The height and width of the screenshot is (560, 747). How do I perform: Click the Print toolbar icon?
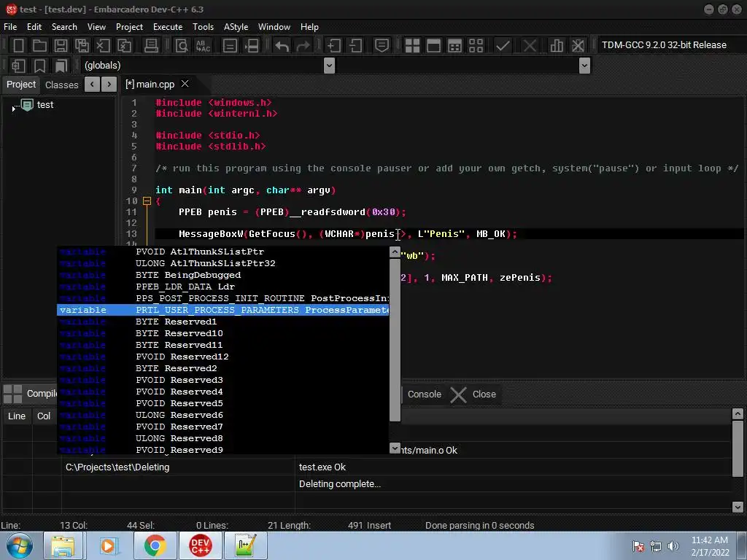click(x=151, y=46)
